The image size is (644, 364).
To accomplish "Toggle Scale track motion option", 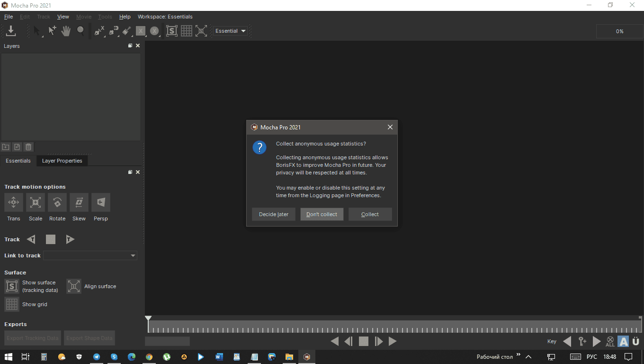I will [x=36, y=202].
